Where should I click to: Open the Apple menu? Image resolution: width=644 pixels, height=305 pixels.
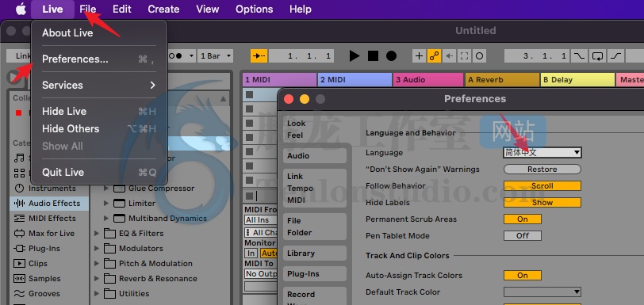[21, 9]
